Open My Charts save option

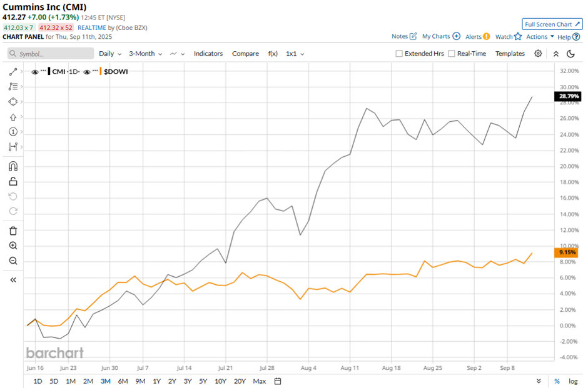[441, 36]
